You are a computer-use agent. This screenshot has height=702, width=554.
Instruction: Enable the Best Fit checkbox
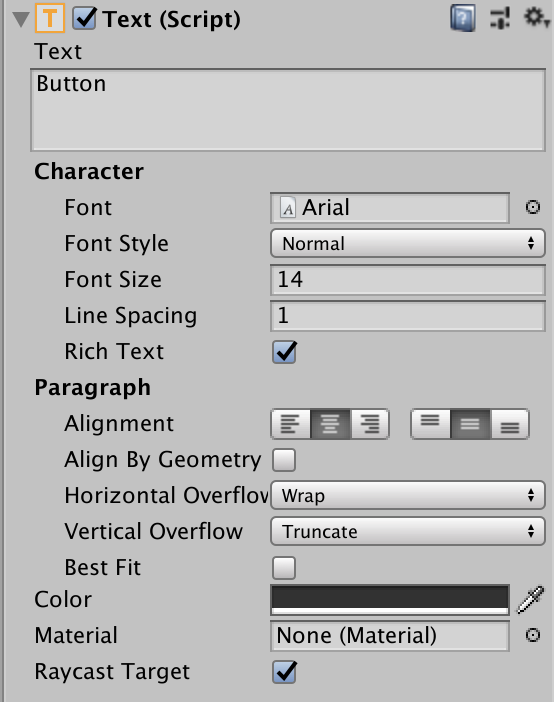[x=284, y=568]
